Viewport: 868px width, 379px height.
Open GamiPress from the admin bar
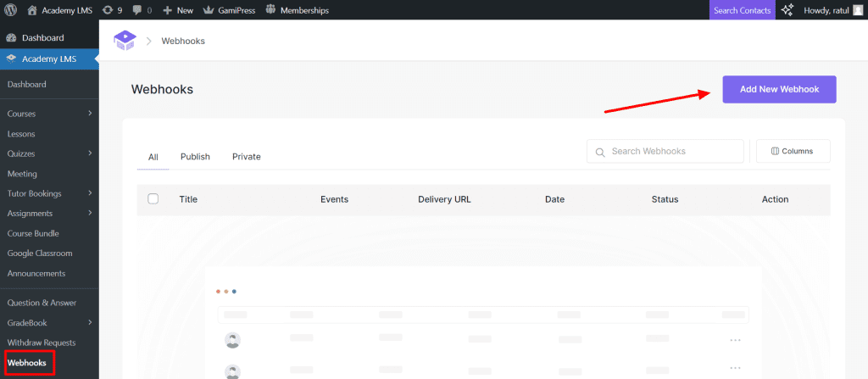(236, 10)
